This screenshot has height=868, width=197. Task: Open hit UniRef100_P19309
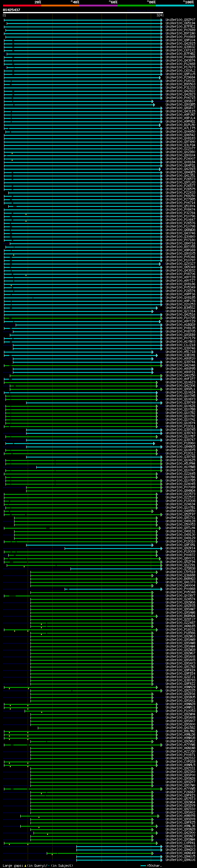coord(180,551)
